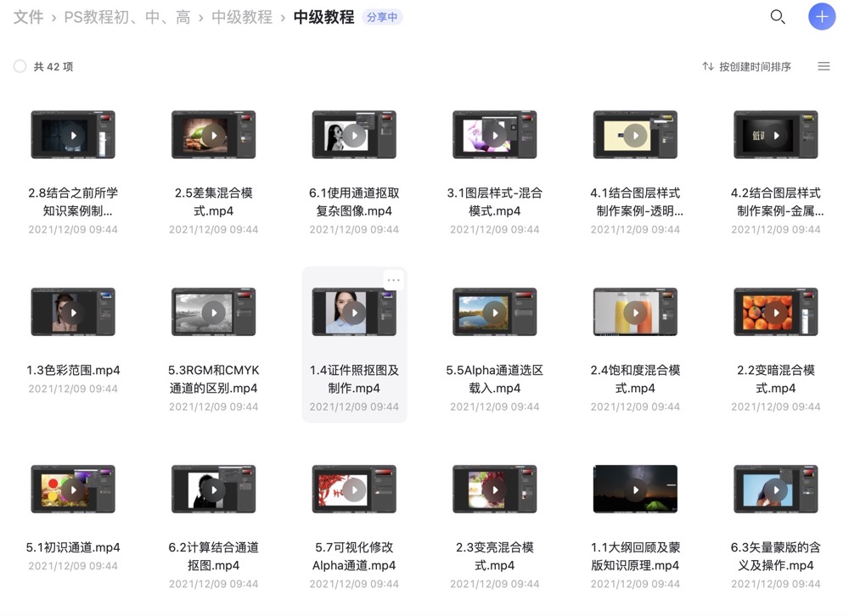The height and width of the screenshot is (616, 849).
Task: Open more options on 1.4证件照抠图及制作.mp4
Action: coord(393,280)
